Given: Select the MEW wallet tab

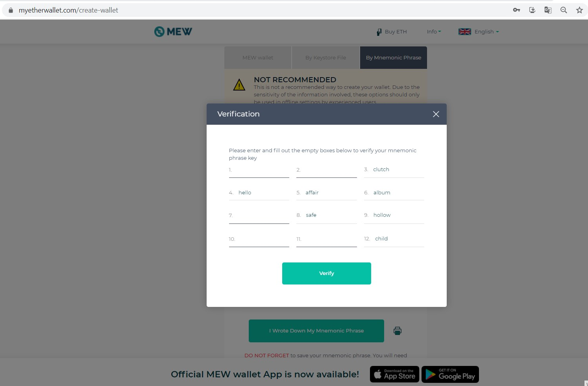Looking at the screenshot, I should click(x=258, y=58).
